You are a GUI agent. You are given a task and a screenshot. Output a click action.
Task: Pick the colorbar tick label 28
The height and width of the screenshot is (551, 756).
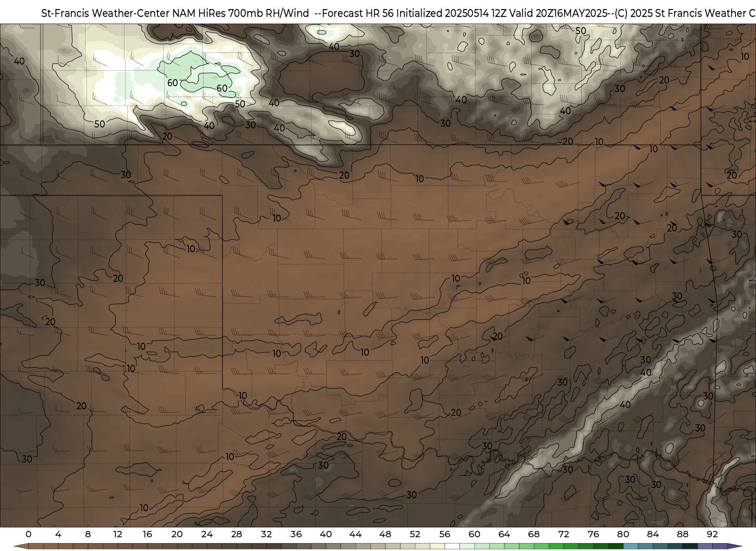point(237,534)
